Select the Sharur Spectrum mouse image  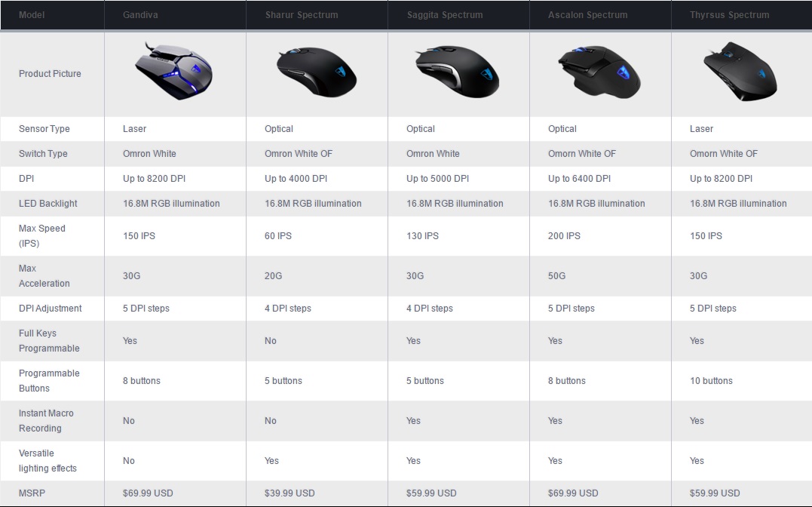coord(315,72)
